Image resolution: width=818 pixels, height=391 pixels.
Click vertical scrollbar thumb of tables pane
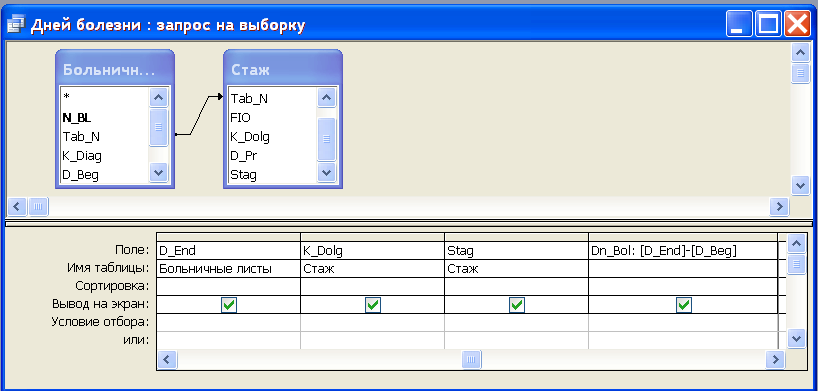[800, 73]
